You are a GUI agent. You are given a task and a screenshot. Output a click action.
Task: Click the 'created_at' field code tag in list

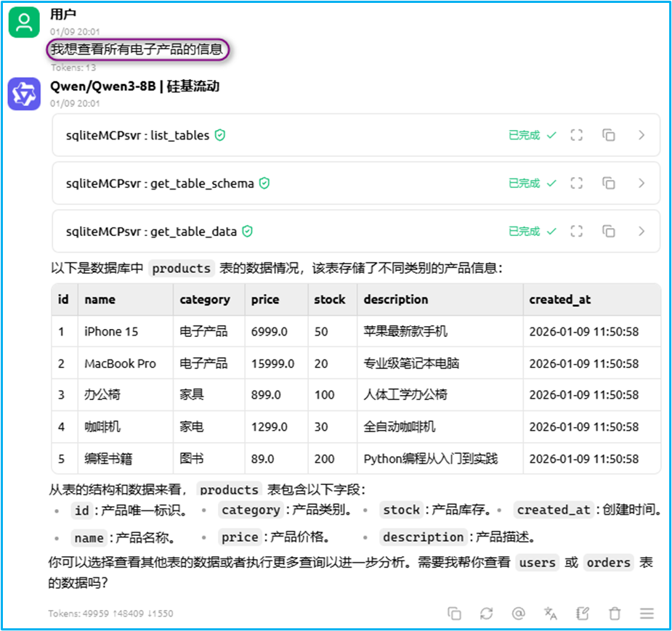(x=554, y=510)
